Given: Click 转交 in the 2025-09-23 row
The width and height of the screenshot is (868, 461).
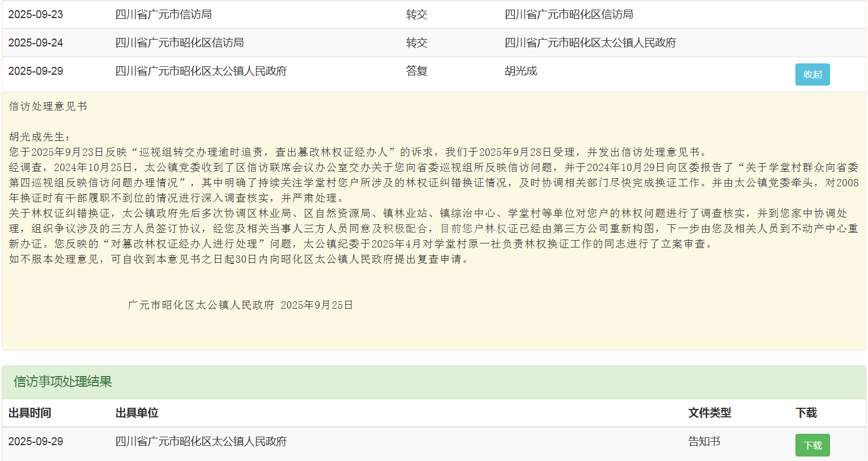Looking at the screenshot, I should (x=416, y=15).
